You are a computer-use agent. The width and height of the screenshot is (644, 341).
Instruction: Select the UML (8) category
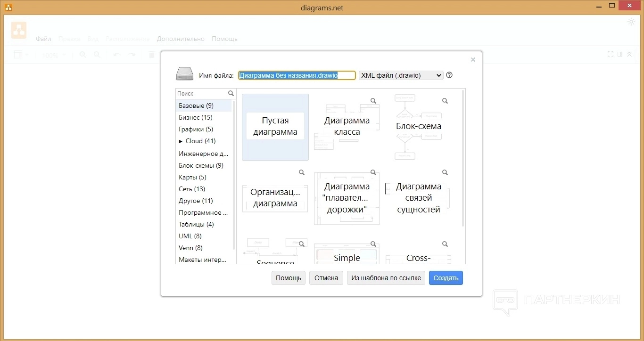coord(190,236)
